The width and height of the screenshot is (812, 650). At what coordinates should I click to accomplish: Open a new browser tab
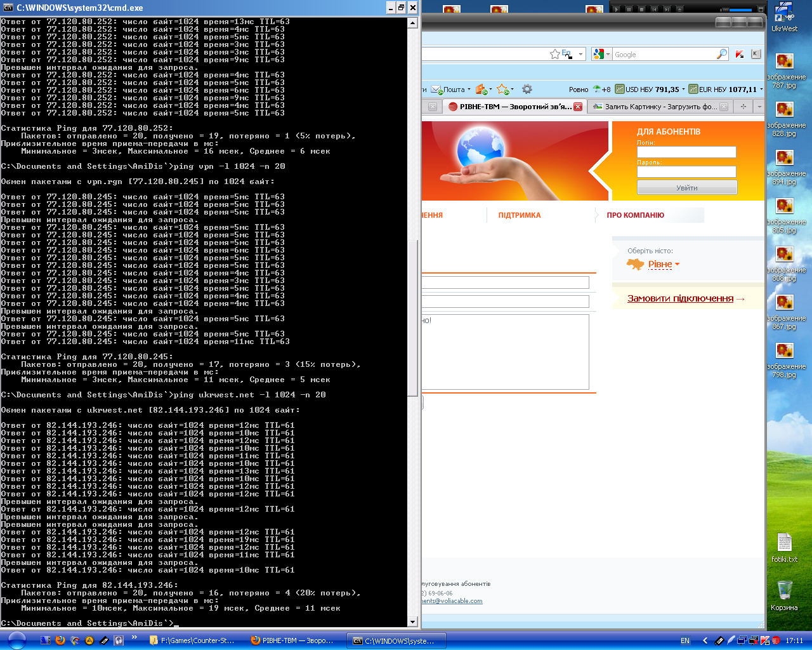(743, 107)
